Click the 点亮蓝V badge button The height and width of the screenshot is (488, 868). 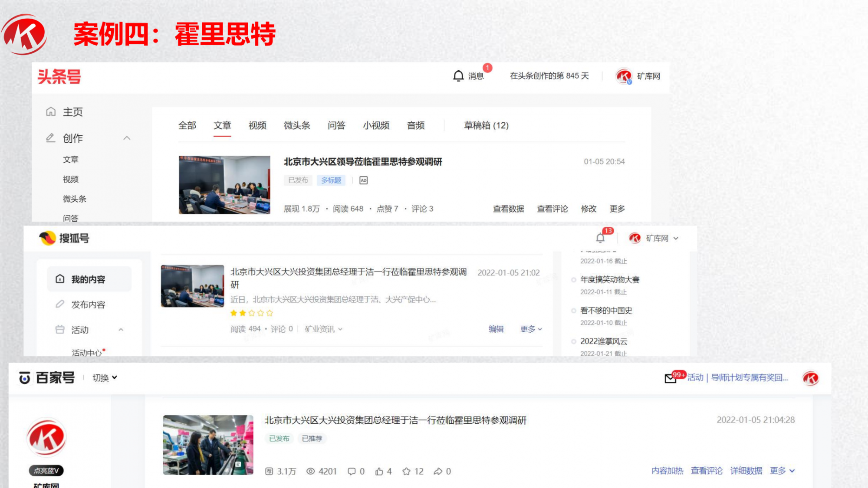click(x=46, y=471)
